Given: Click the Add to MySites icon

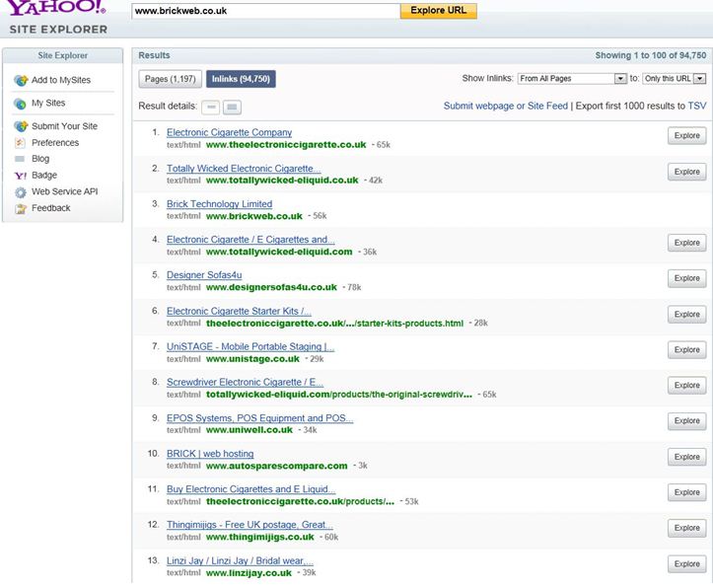Looking at the screenshot, I should [20, 80].
